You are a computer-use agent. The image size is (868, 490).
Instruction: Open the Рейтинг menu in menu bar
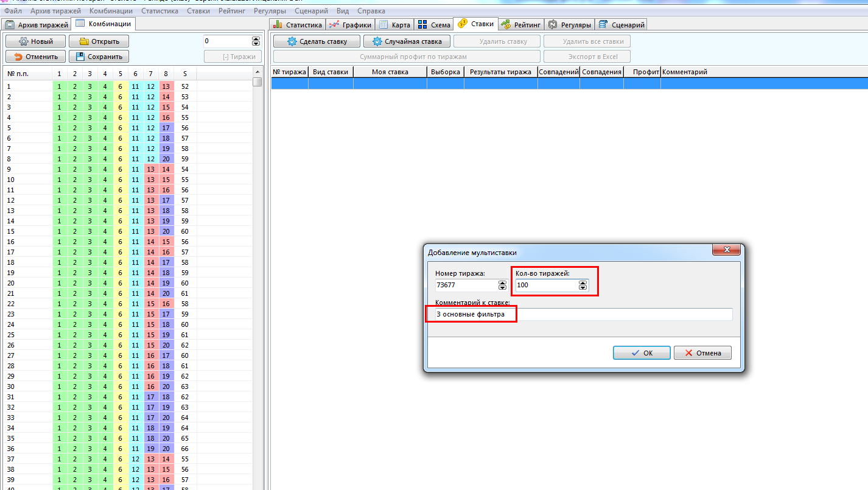tap(232, 11)
